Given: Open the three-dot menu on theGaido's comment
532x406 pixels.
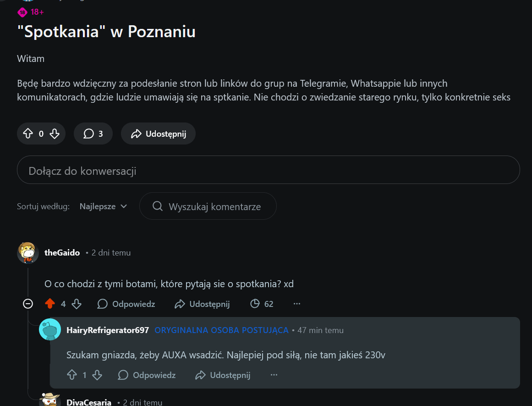Looking at the screenshot, I should (x=296, y=304).
